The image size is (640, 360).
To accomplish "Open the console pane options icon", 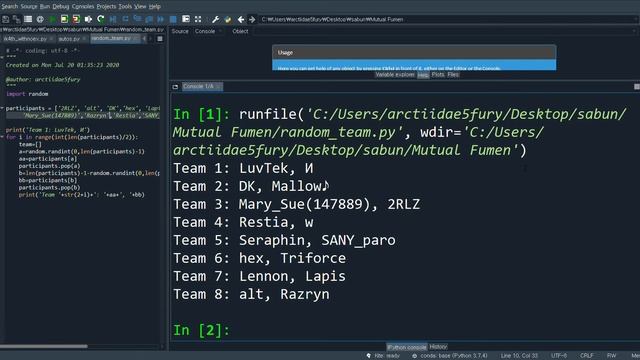I will (x=636, y=87).
